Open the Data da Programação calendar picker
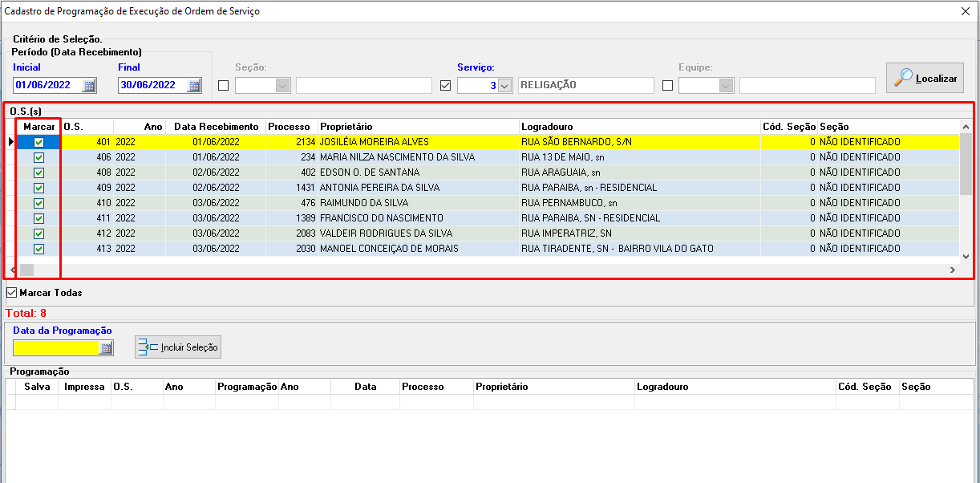Image resolution: width=980 pixels, height=483 pixels. pos(106,347)
